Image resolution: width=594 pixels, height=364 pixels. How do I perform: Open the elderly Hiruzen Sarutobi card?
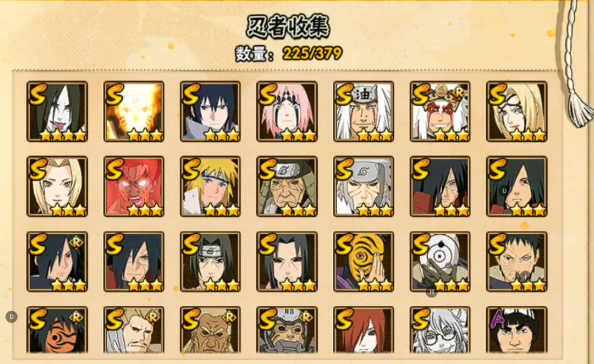[x=287, y=186]
